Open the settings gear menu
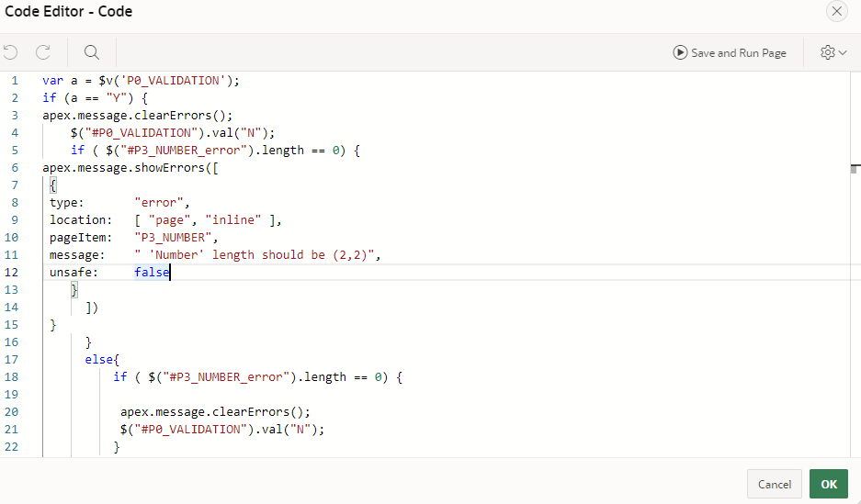The image size is (861, 504). (x=828, y=52)
